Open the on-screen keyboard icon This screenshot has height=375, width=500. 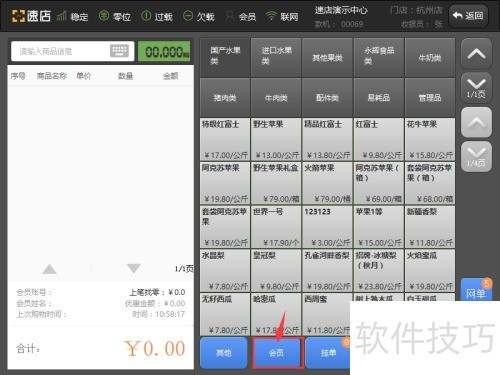tap(119, 51)
